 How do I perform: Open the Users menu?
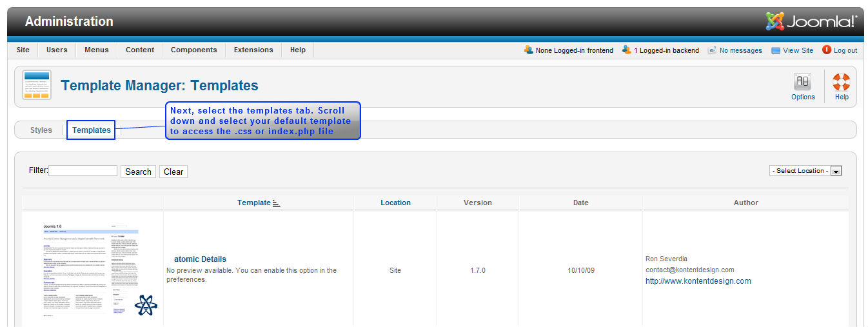[x=57, y=50]
